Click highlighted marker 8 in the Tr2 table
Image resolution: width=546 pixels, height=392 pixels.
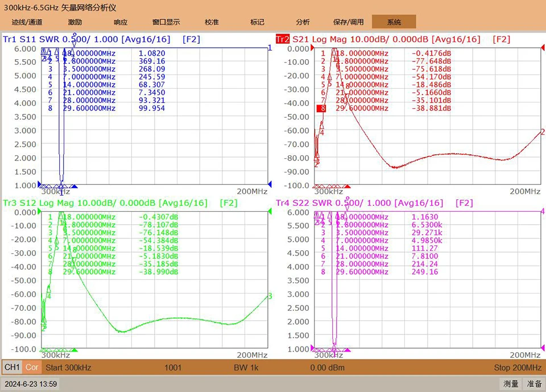point(323,108)
